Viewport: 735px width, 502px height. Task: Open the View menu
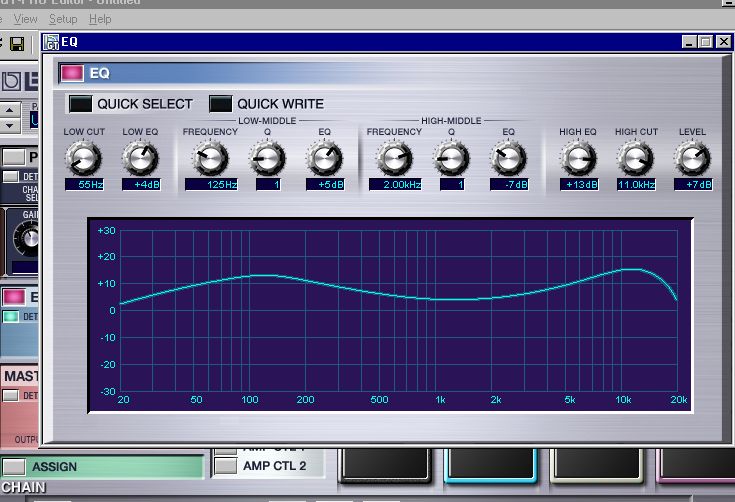[x=25, y=19]
